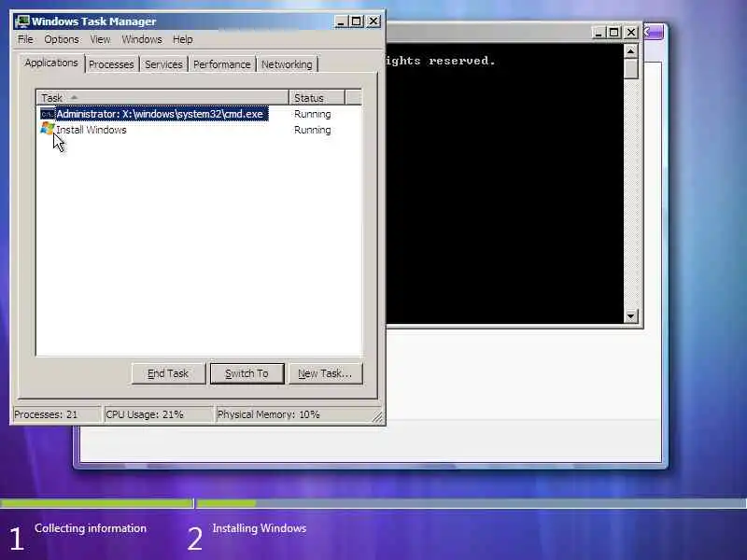
Task: Maximize the Task Manager window
Action: point(357,21)
